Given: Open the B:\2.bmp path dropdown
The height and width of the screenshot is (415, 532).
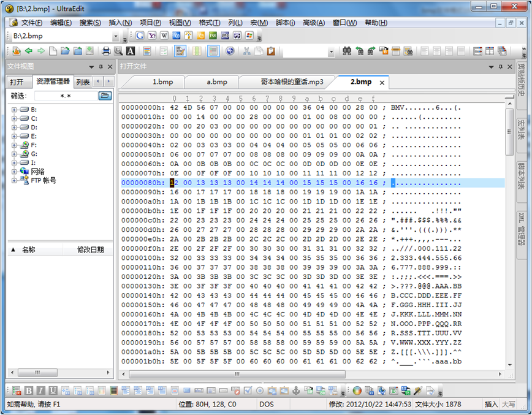Looking at the screenshot, I should [x=116, y=36].
